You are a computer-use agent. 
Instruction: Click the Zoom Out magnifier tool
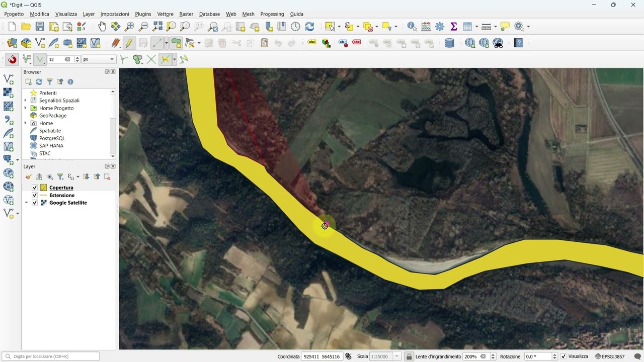(143, 27)
